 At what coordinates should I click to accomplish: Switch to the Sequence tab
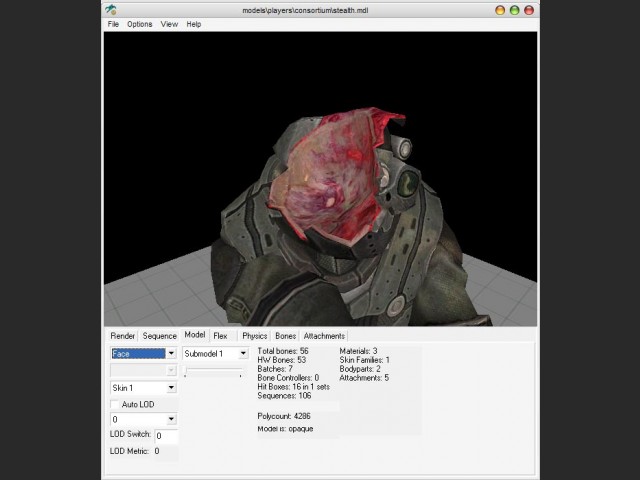160,336
